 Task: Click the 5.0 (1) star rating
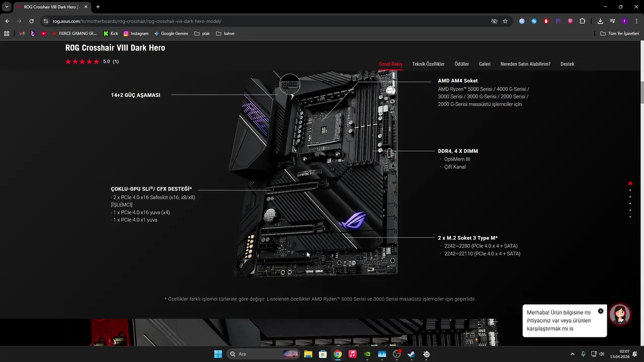click(92, 61)
